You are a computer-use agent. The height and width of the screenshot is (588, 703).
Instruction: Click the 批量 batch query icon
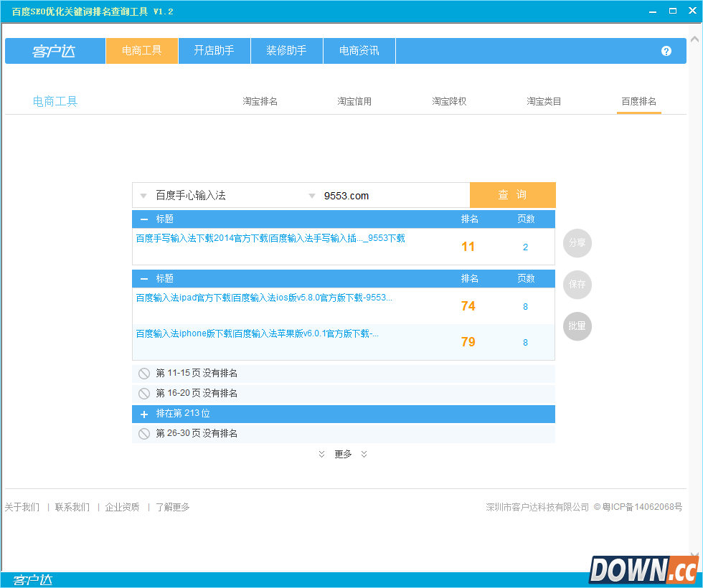point(577,326)
